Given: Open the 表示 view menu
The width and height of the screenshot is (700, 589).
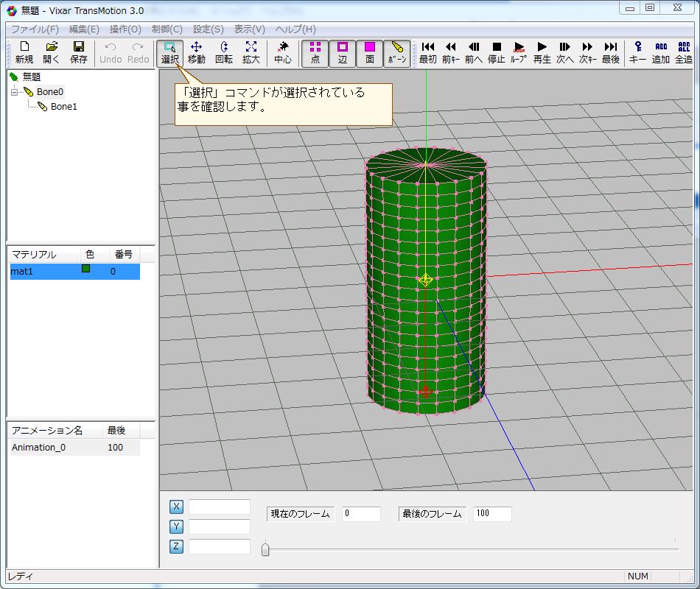Looking at the screenshot, I should [248, 29].
